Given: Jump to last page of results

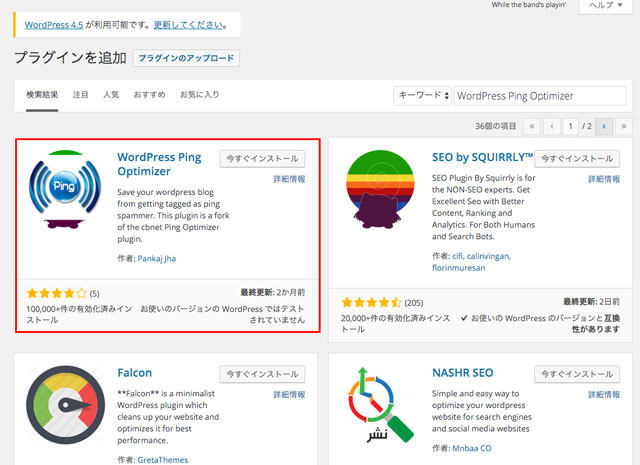Looking at the screenshot, I should click(624, 127).
